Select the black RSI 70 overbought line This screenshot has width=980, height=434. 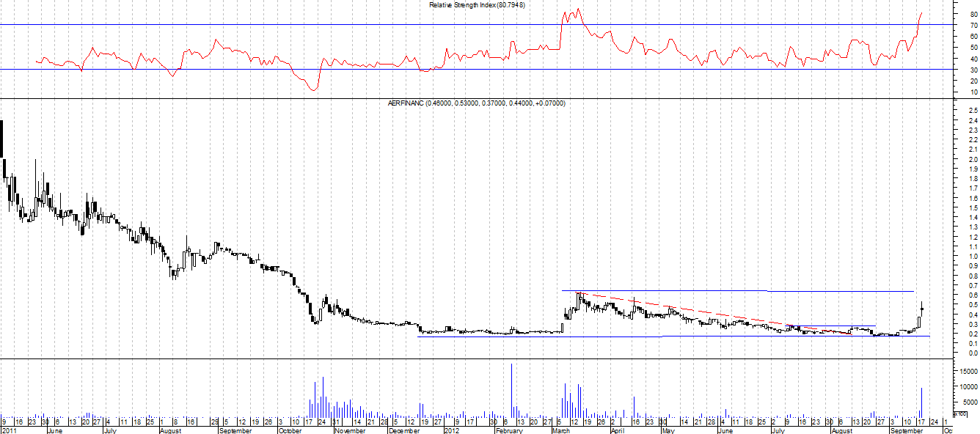pyautogui.click(x=293, y=25)
